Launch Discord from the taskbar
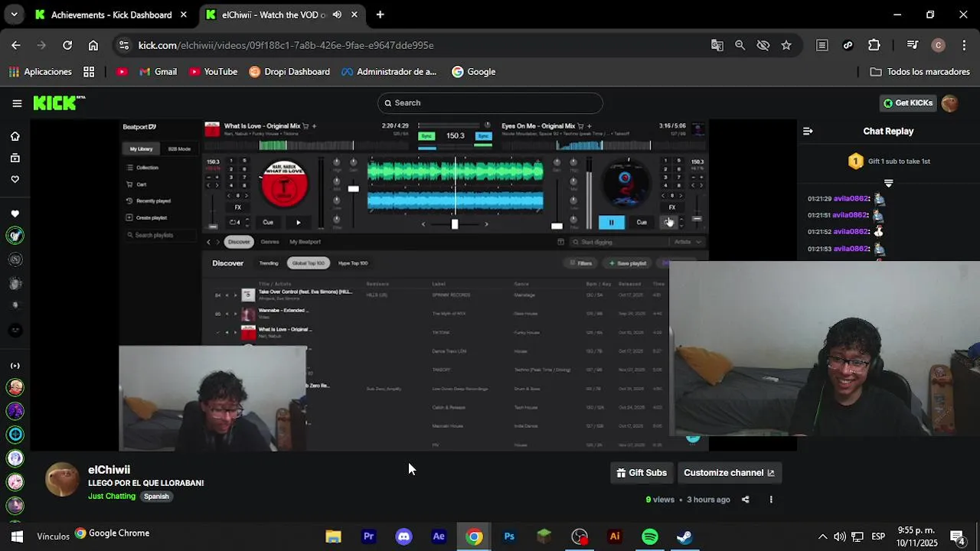Image resolution: width=980 pixels, height=551 pixels. click(x=403, y=536)
